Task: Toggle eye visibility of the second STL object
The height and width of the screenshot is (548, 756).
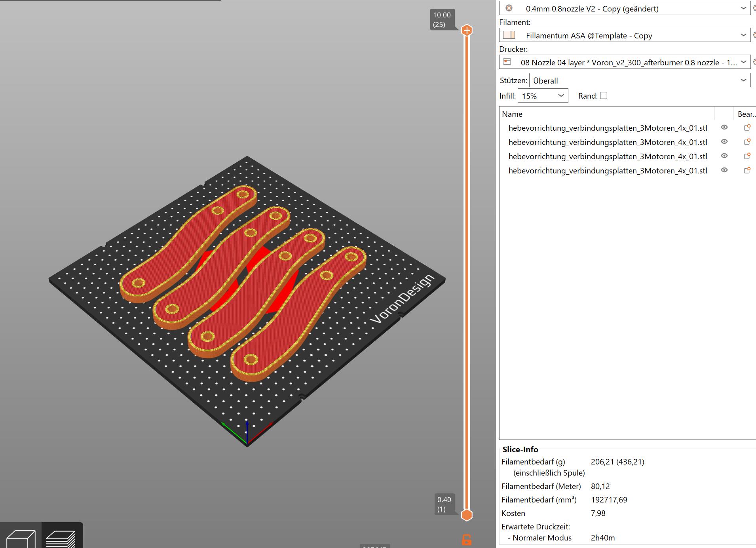Action: [724, 142]
